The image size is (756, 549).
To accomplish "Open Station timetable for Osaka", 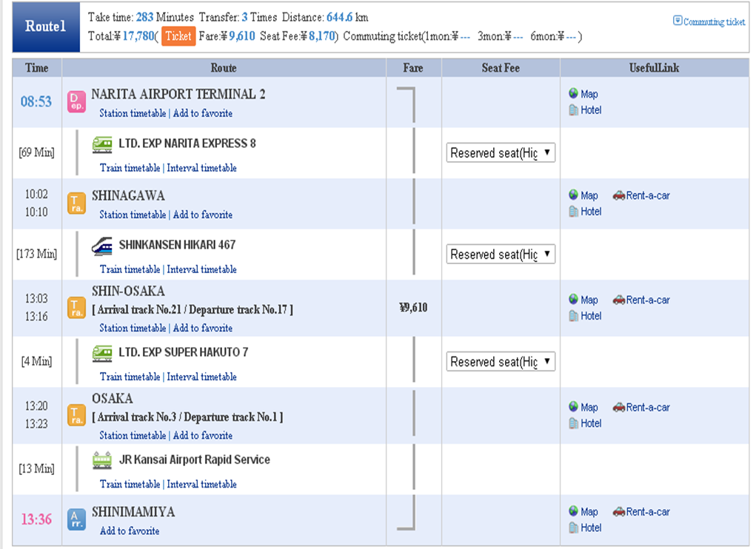I will 133,435.
